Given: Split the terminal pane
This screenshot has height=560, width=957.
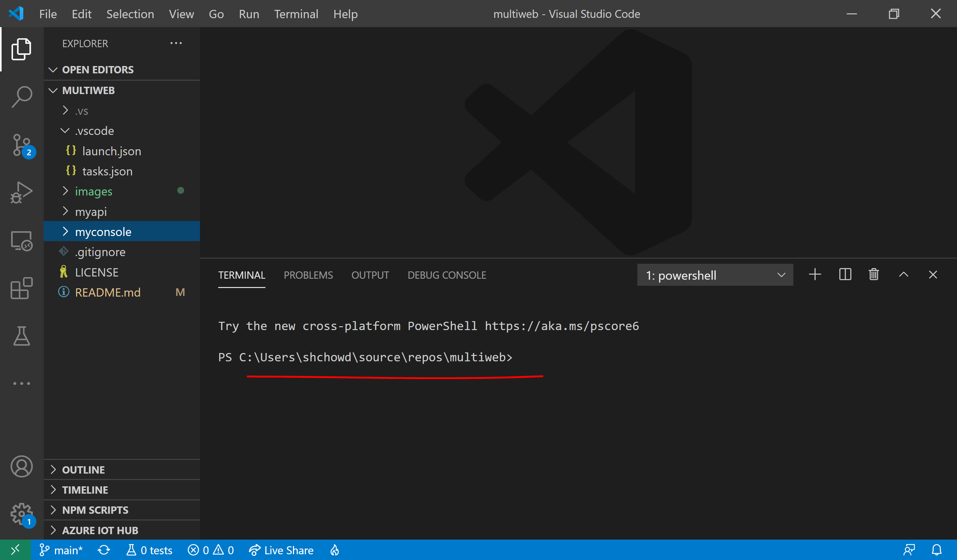Looking at the screenshot, I should (845, 275).
